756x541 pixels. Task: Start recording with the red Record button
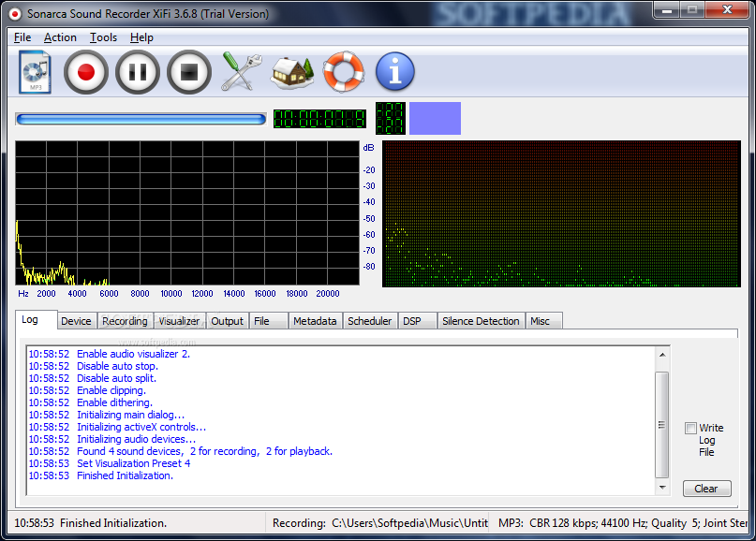[86, 72]
